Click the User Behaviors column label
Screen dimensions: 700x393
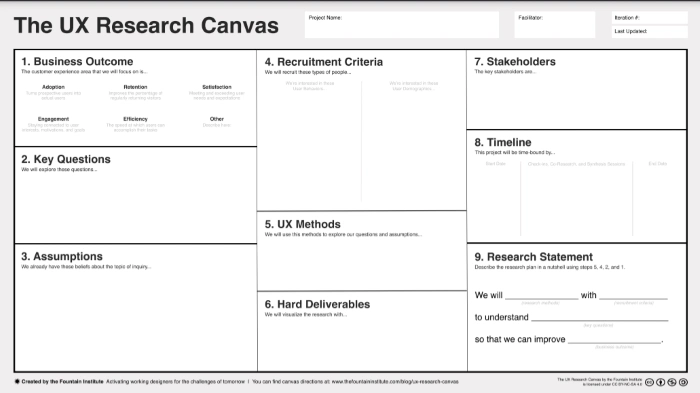click(x=310, y=86)
